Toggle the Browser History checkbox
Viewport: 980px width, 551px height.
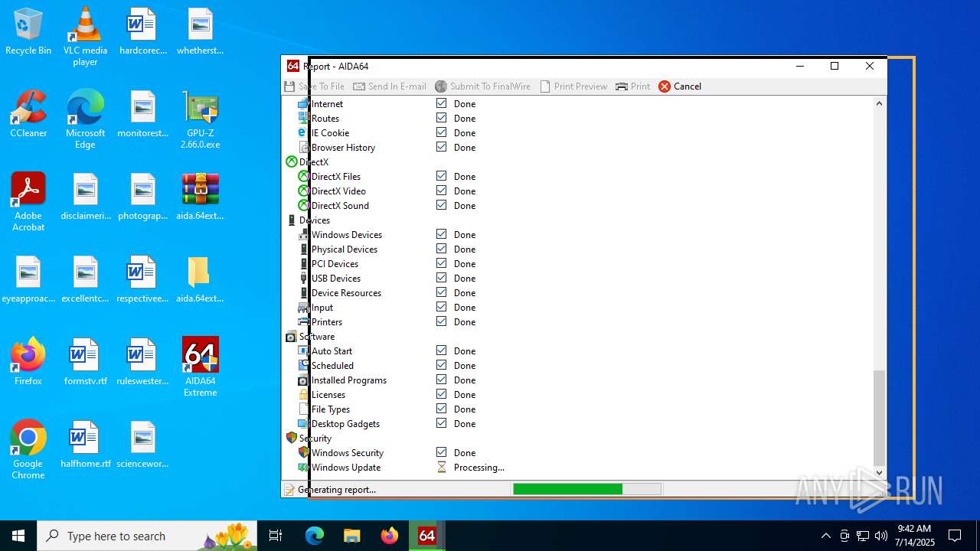441,147
